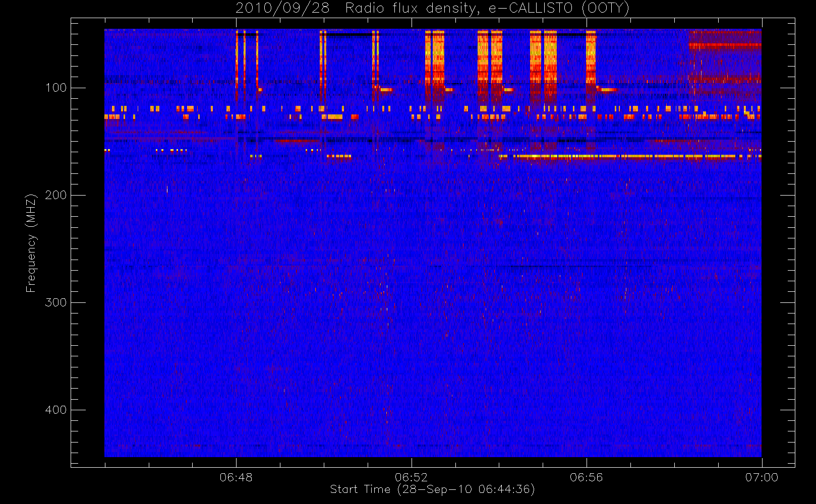
Task: Click the 400 MHz frequency tick label
Action: pyautogui.click(x=56, y=410)
